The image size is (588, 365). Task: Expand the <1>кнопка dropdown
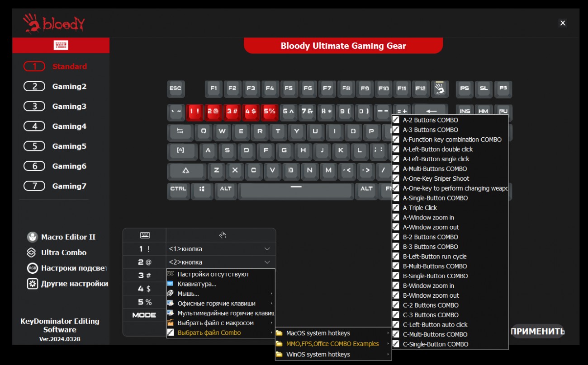point(267,249)
